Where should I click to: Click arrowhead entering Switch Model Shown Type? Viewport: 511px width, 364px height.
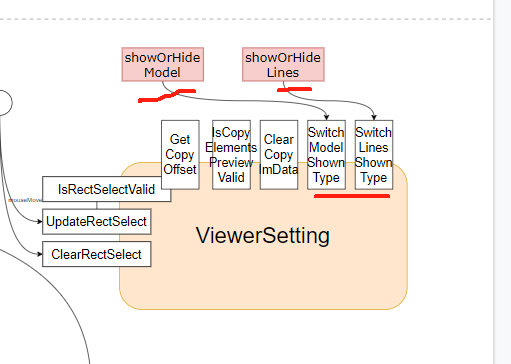tap(327, 117)
